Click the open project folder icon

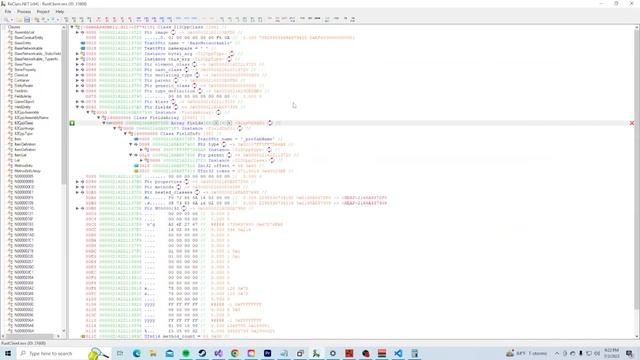coord(19,19)
